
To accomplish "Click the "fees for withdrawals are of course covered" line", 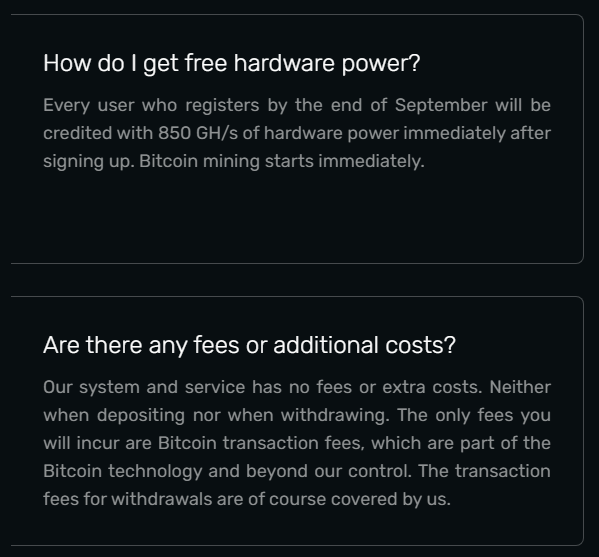I will [x=247, y=499].
